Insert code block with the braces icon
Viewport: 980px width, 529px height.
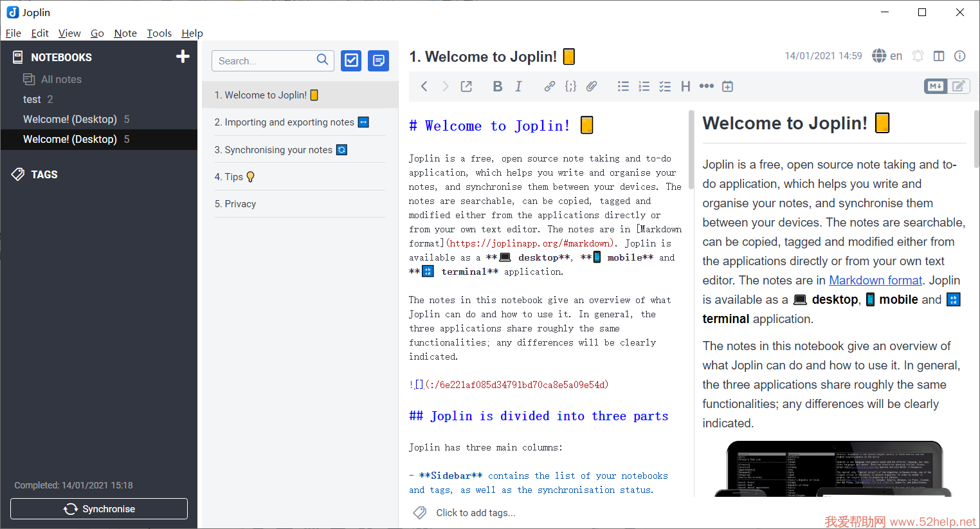[570, 86]
